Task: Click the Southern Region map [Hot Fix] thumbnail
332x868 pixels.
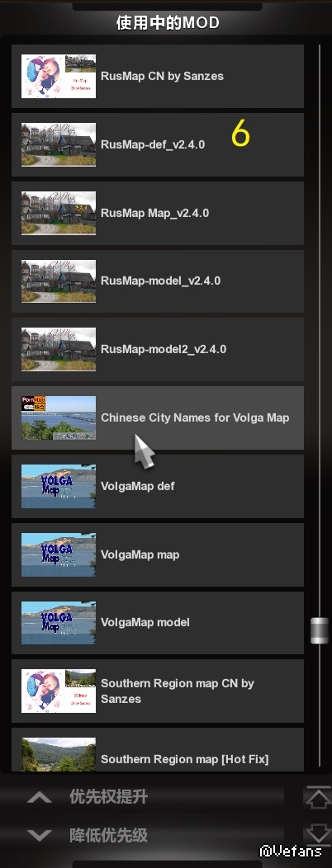Action: coord(58,754)
